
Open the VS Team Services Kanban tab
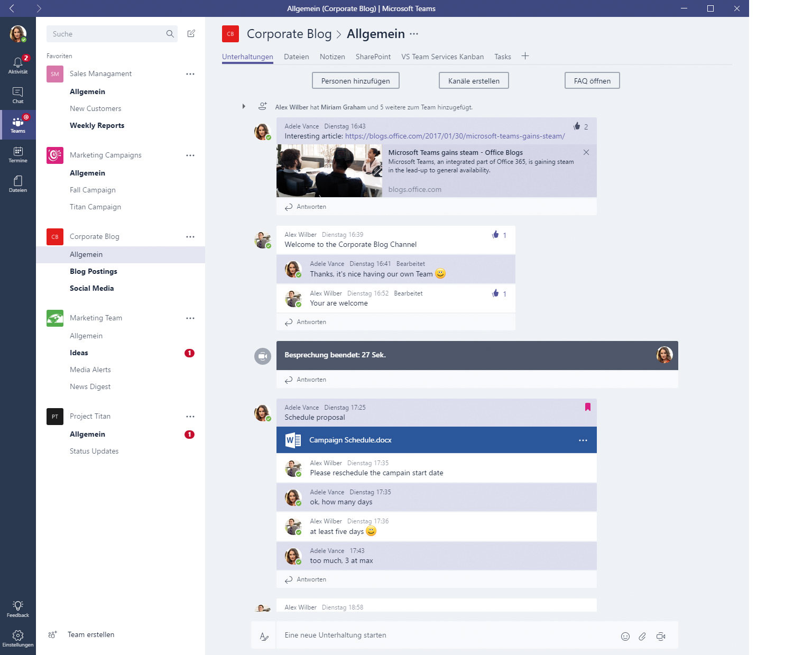pos(442,57)
